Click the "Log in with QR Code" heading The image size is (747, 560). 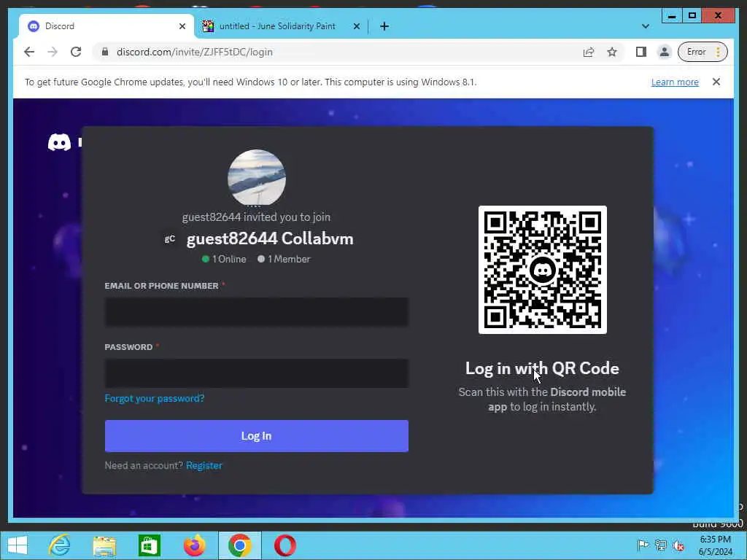542,368
